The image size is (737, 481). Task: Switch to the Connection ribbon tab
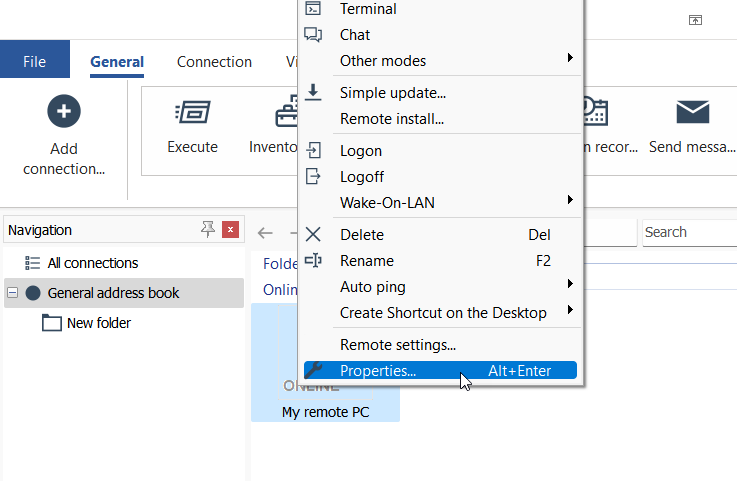(x=214, y=62)
